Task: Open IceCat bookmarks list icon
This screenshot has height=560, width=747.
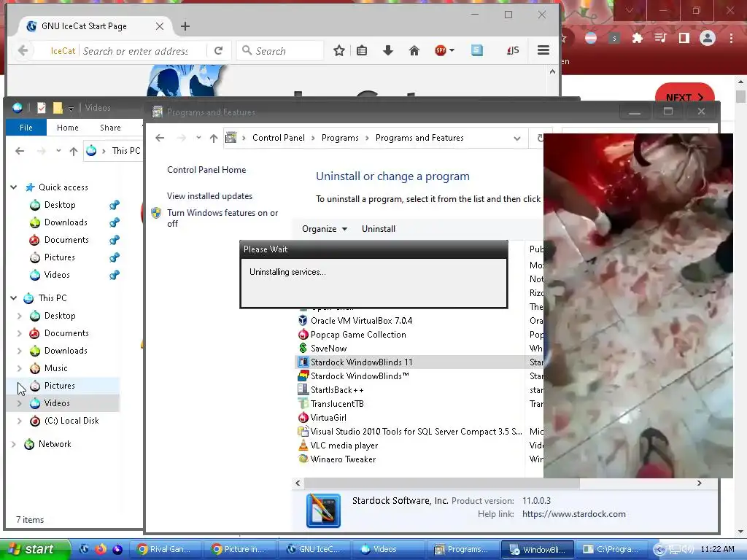Action: 362,50
